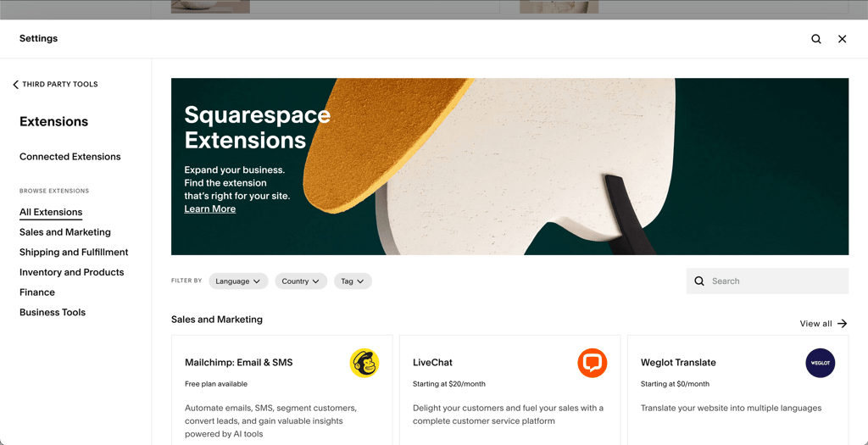Click 'Starting at $20/month' text

point(449,384)
